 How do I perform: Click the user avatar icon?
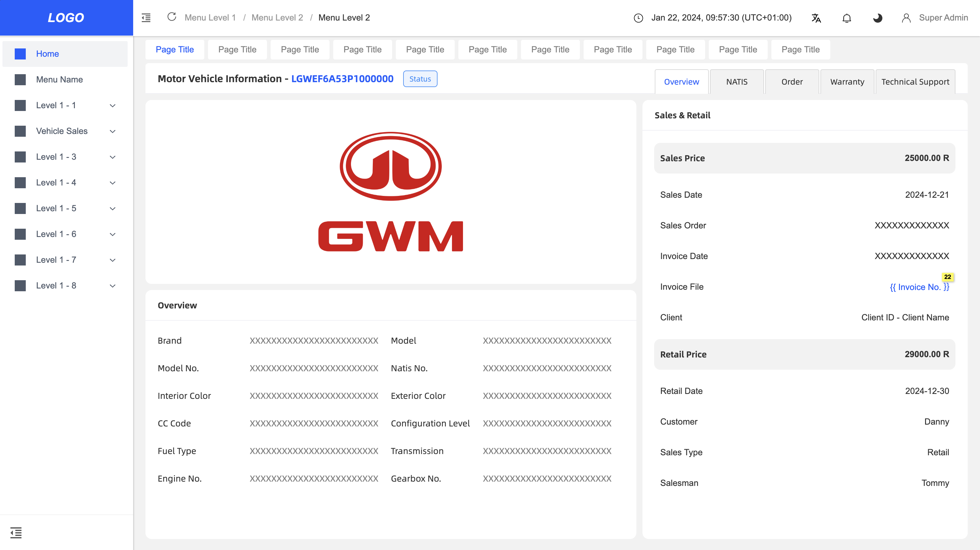click(906, 18)
